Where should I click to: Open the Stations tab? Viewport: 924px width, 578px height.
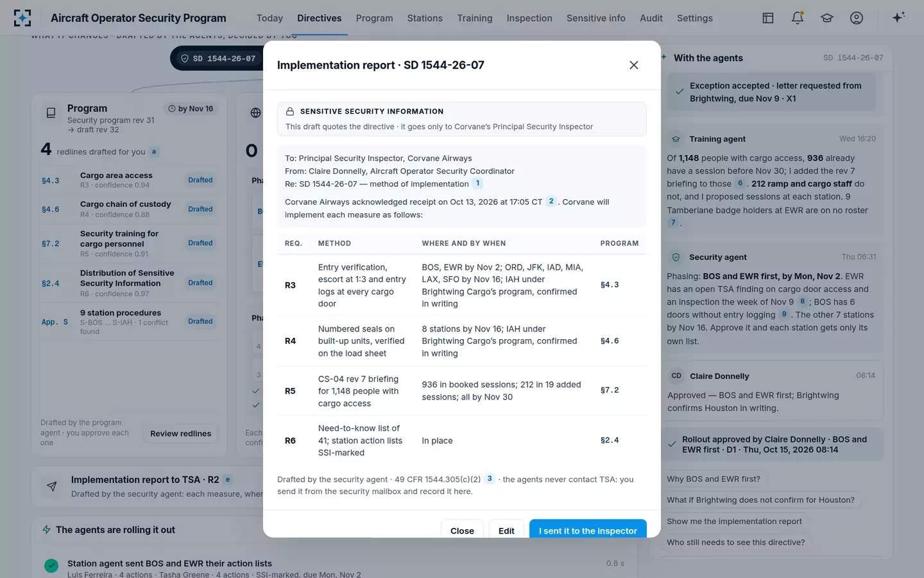click(x=425, y=18)
